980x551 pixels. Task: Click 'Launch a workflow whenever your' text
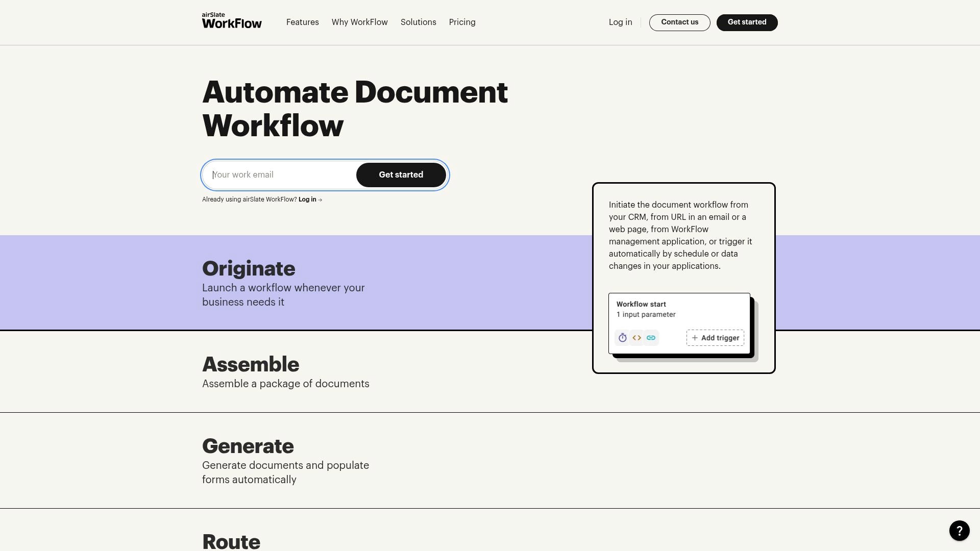(283, 288)
